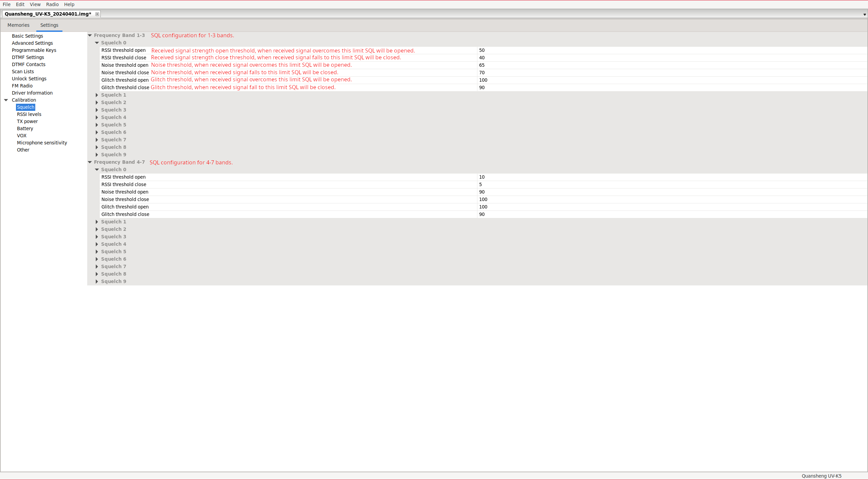868x480 pixels.
Task: Expand Squelch 9 under Band 4-7
Action: tap(97, 281)
